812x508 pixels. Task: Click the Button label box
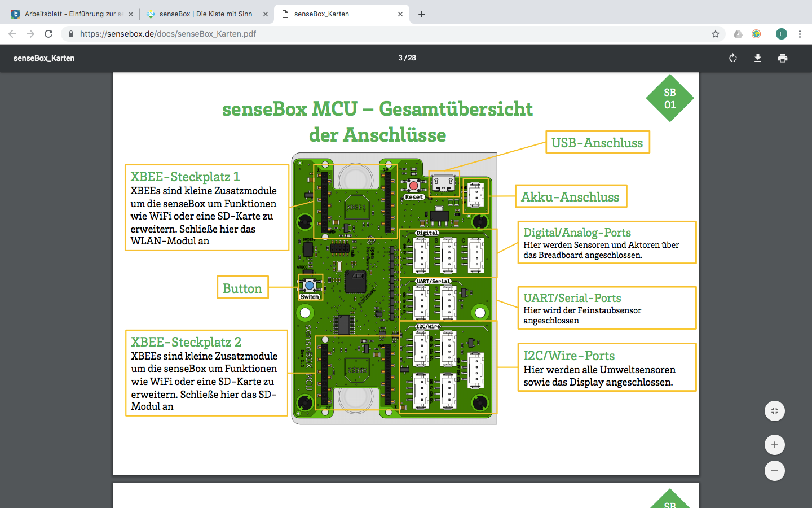click(x=242, y=288)
